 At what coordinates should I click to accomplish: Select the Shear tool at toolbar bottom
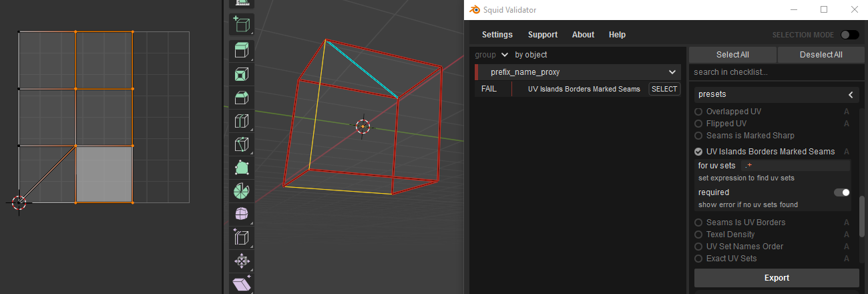click(241, 283)
